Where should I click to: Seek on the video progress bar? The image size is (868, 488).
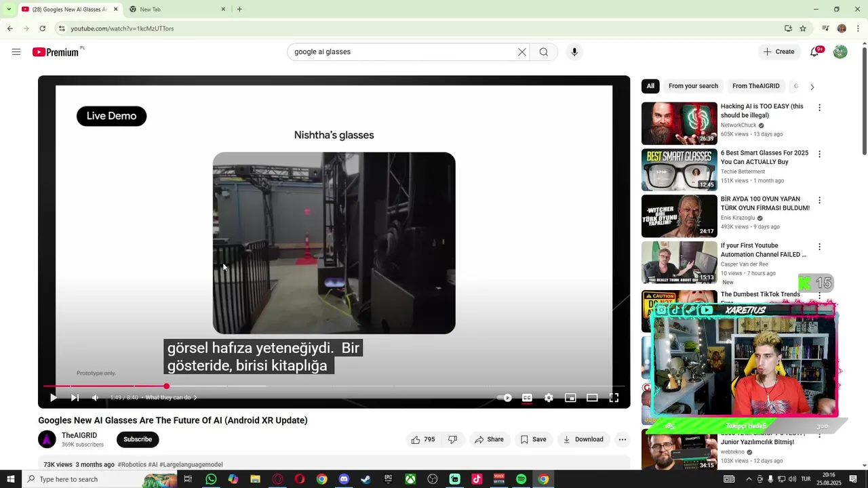tap(334, 386)
